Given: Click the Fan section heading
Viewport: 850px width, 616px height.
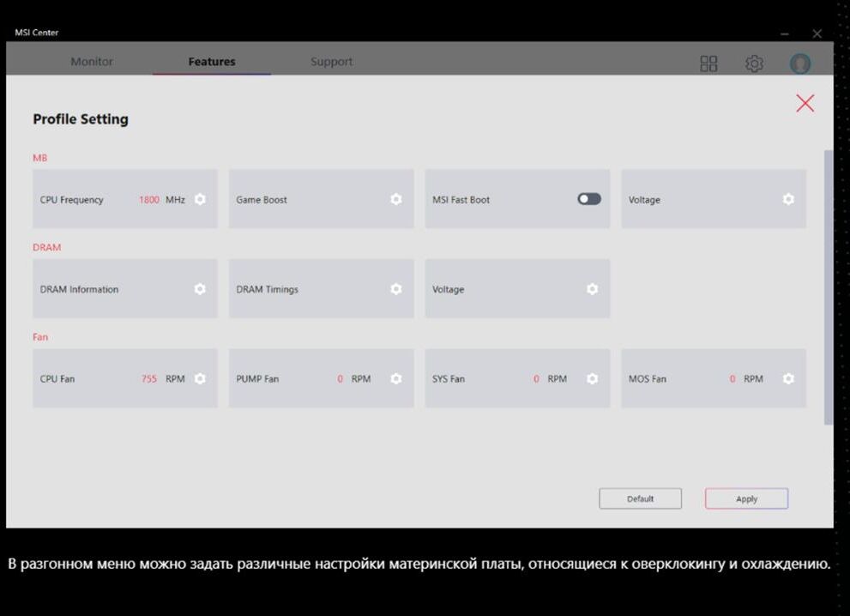Looking at the screenshot, I should pos(40,336).
